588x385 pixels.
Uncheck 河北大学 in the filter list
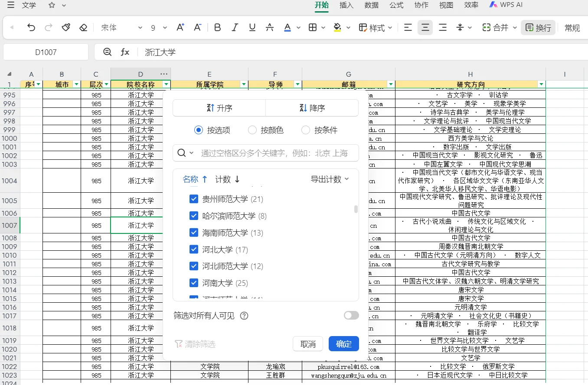click(194, 249)
